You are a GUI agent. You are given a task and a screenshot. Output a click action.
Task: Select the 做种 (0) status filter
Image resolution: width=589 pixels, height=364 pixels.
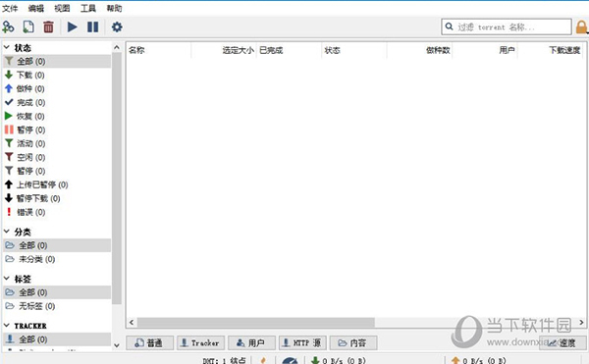[x=57, y=88]
